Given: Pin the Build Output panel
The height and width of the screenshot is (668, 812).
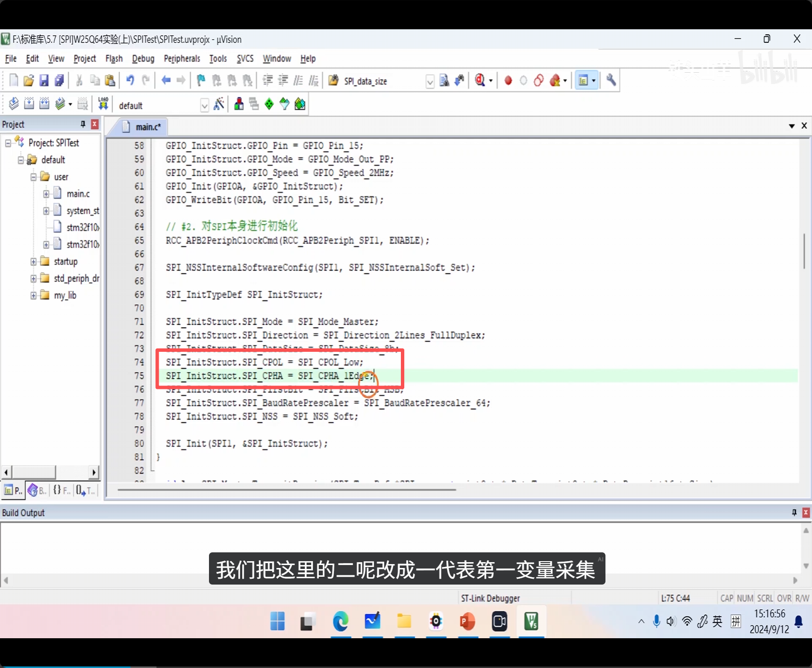Looking at the screenshot, I should coord(794,512).
